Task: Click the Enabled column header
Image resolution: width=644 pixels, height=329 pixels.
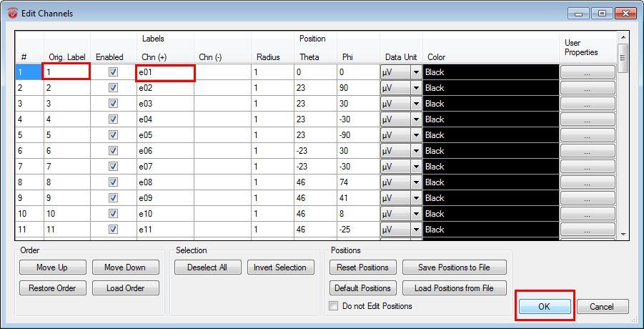Action: (x=109, y=57)
